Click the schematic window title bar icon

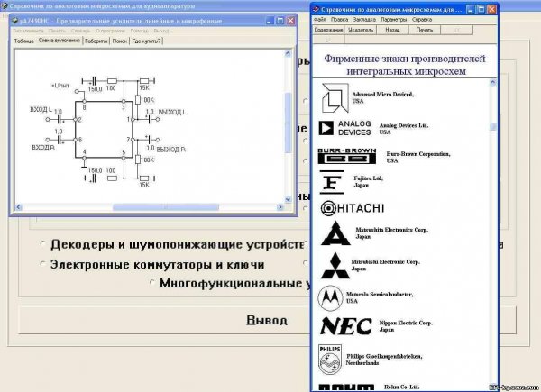click(x=14, y=21)
